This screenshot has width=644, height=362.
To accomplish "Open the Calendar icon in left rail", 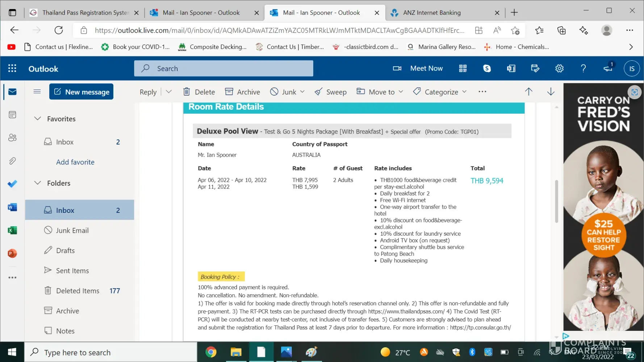I will point(12,115).
